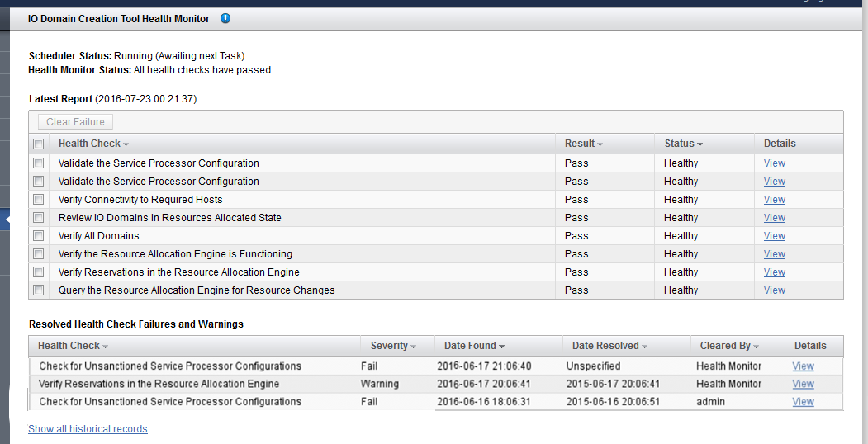
Task: Select the Verify Reservations in Resource Allocation Engine row checkbox
Action: coord(38,272)
